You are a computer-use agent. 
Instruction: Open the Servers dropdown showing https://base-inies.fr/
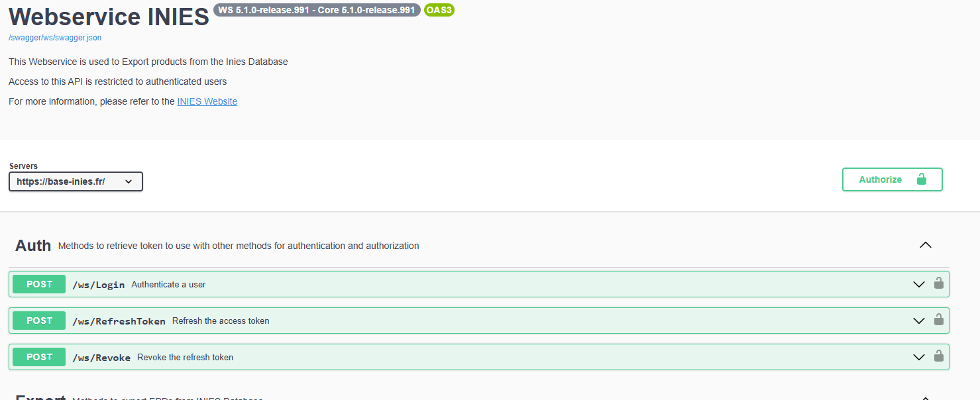point(76,181)
